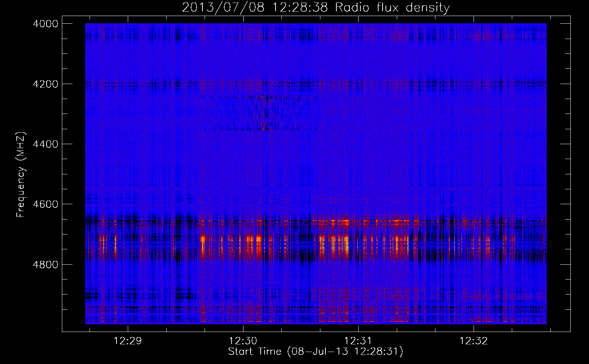
Task: Click the 12:31 time tick label
Action: click(x=358, y=341)
